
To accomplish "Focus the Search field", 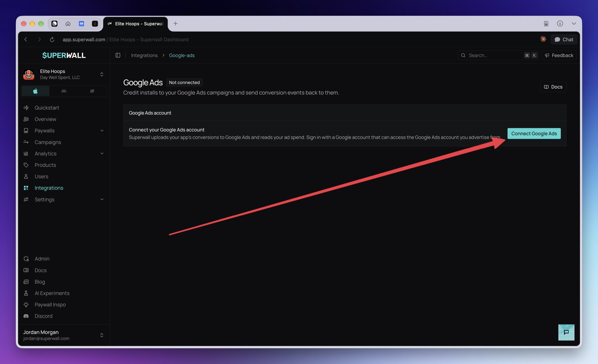I will tap(498, 55).
